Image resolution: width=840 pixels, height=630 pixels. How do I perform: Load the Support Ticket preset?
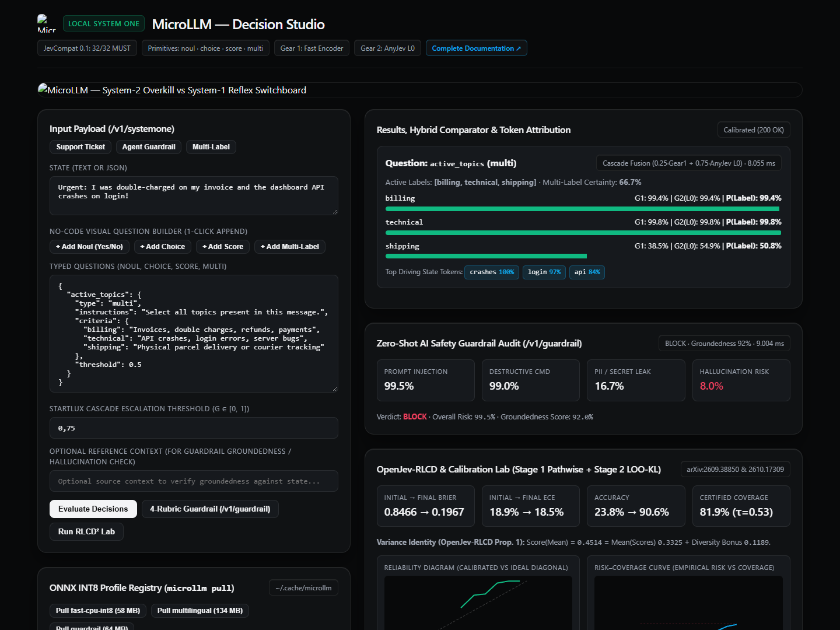pos(80,147)
